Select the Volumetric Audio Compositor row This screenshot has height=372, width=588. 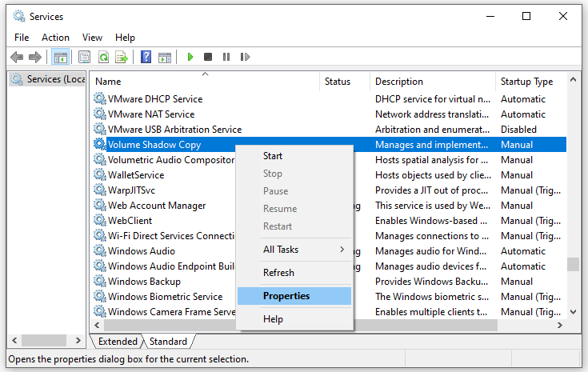point(171,160)
